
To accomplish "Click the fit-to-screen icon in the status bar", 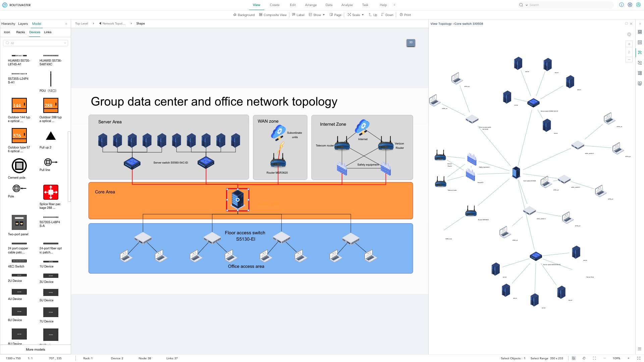I will click(594, 358).
